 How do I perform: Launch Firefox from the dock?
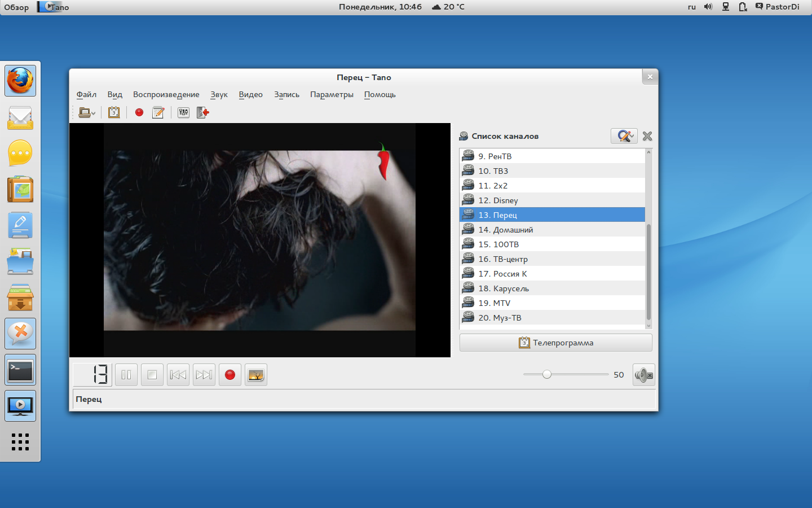coord(20,80)
